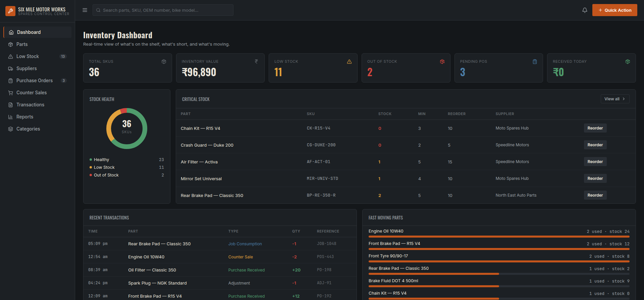The height and width of the screenshot is (300, 644).
Task: Click the Purchase Orders count badge 3
Action: click(x=64, y=81)
